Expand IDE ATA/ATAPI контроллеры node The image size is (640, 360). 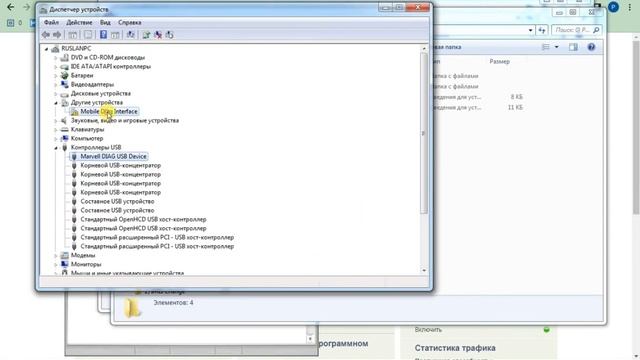56,67
